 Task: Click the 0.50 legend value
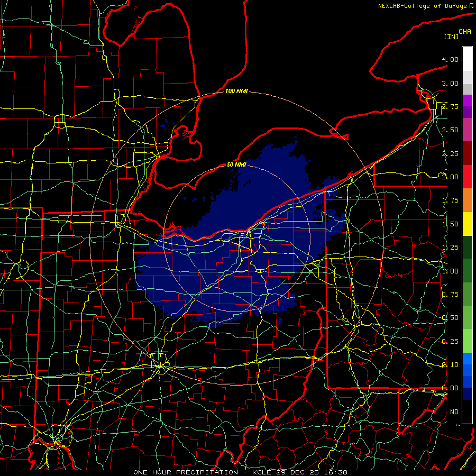(x=450, y=318)
